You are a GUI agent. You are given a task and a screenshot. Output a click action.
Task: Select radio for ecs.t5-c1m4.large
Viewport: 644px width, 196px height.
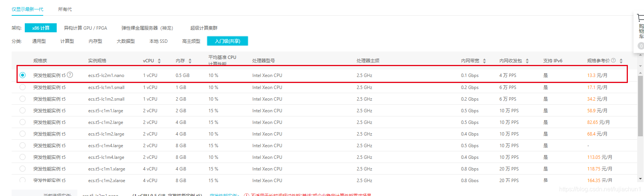(23, 145)
